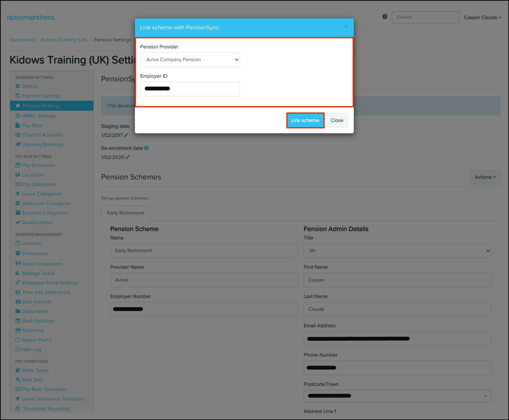Expand the Actions dropdown button
Viewport: 509px width, 420px height.
coord(485,177)
